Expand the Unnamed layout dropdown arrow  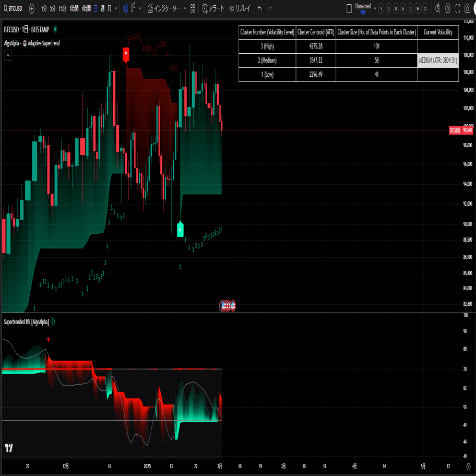point(375,8)
